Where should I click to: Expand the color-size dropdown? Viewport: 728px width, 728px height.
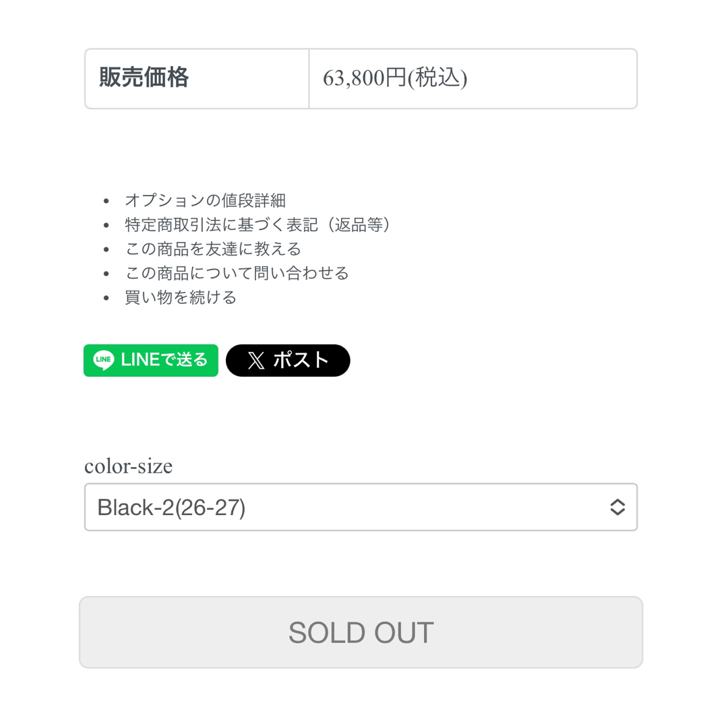click(361, 507)
